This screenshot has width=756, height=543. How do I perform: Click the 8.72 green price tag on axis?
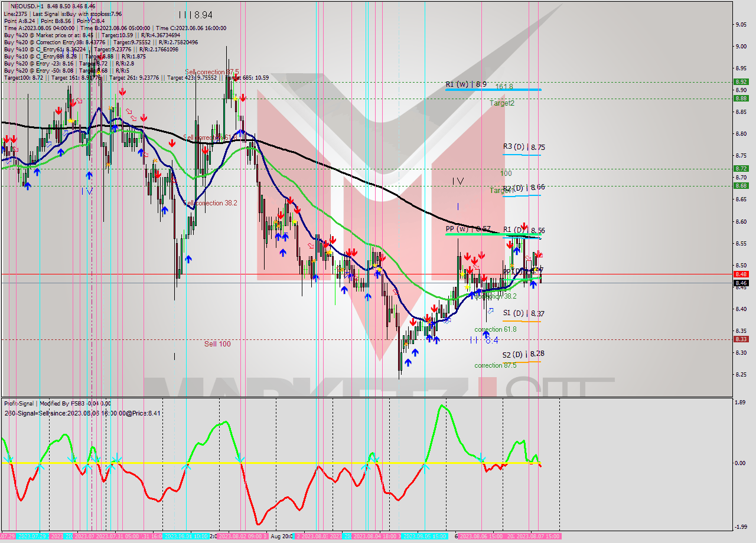741,168
